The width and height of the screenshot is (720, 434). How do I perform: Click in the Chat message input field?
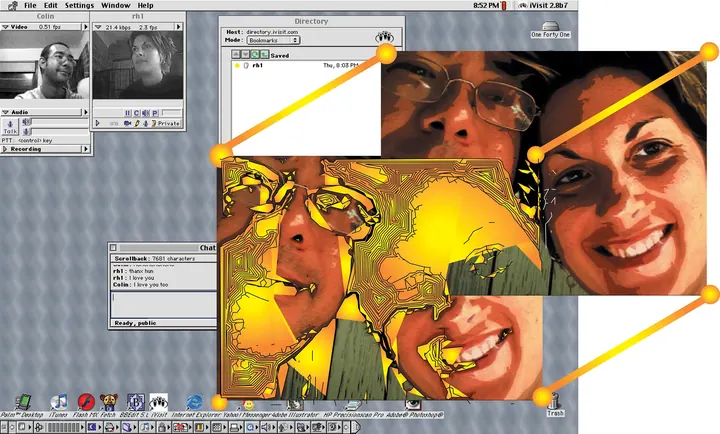click(163, 304)
